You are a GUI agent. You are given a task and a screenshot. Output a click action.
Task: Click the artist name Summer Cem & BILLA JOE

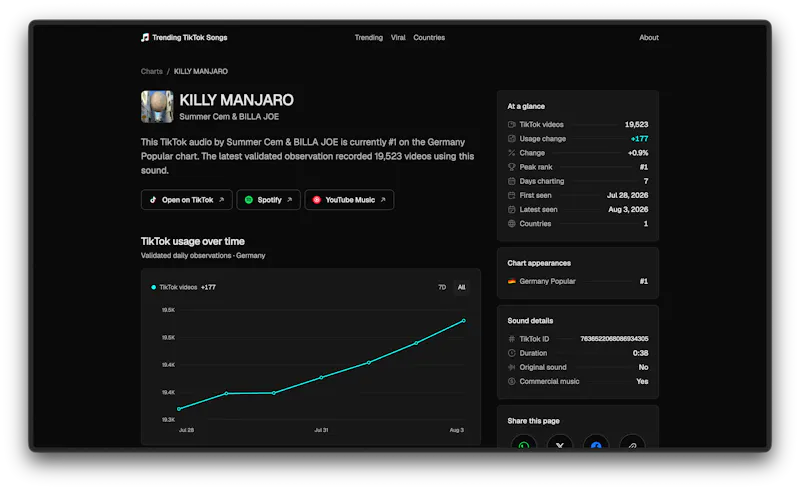click(229, 117)
